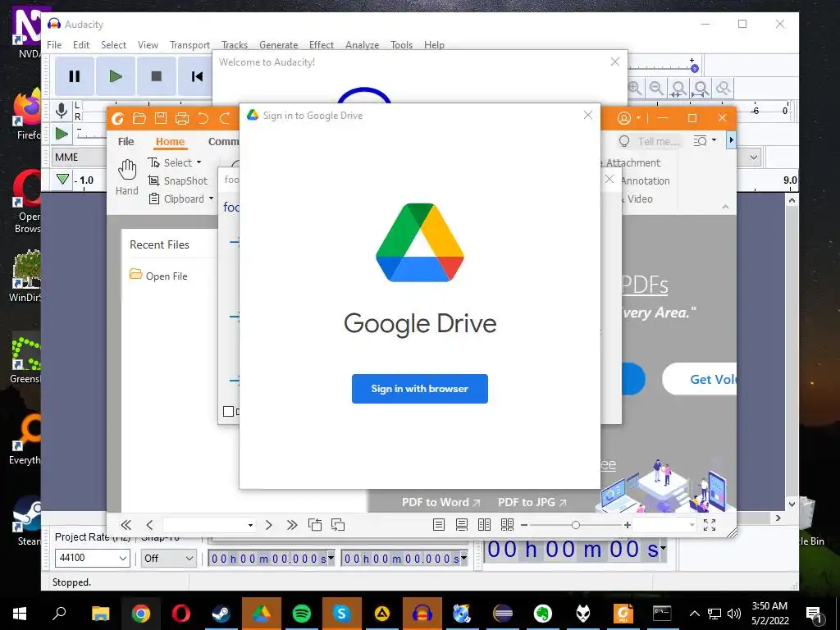The image size is (840, 630).
Task: Open the Foxit page number dropdown
Action: pos(250,526)
